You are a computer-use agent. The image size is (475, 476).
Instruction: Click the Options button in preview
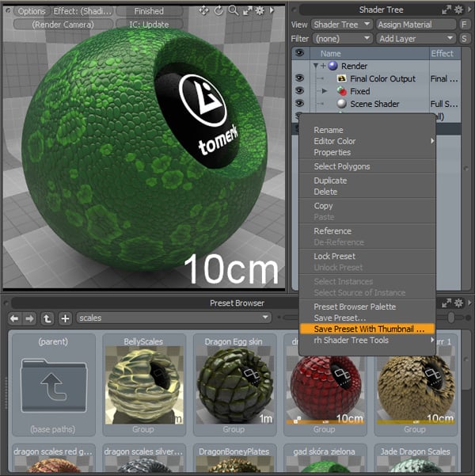click(x=32, y=11)
